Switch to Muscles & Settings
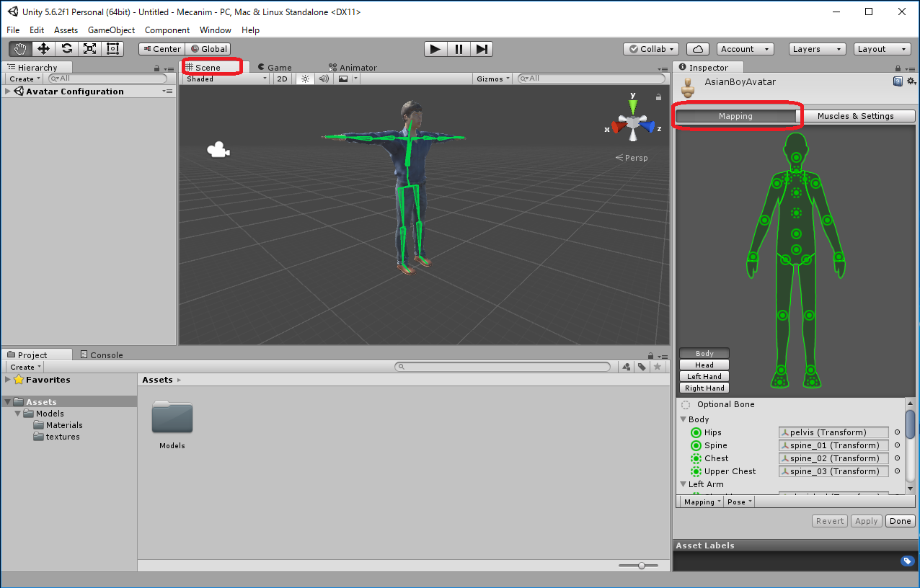This screenshot has width=920, height=588. click(x=855, y=116)
